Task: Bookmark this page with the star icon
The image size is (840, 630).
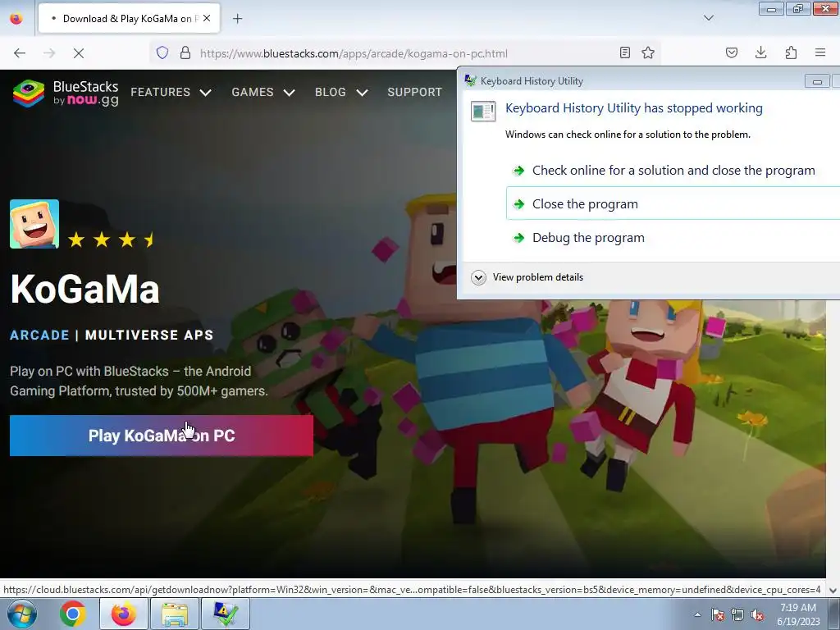Action: tap(648, 52)
